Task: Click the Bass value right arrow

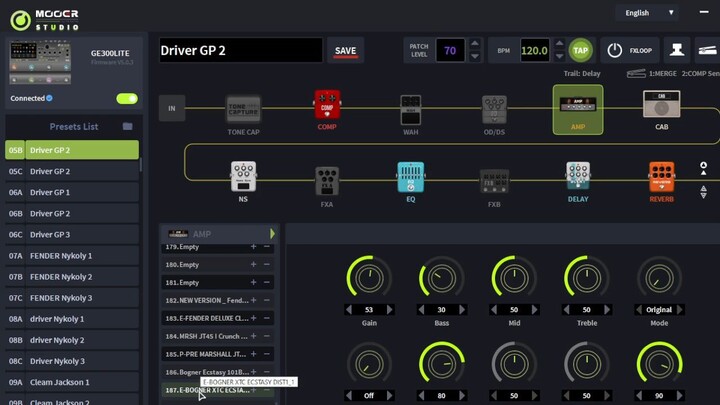Action: click(x=462, y=309)
